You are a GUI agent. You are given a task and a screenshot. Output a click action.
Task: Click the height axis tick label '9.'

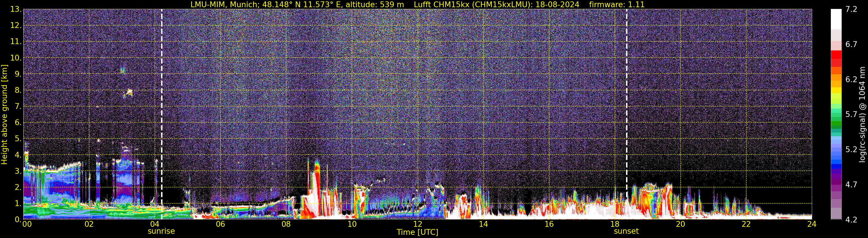(x=18, y=74)
